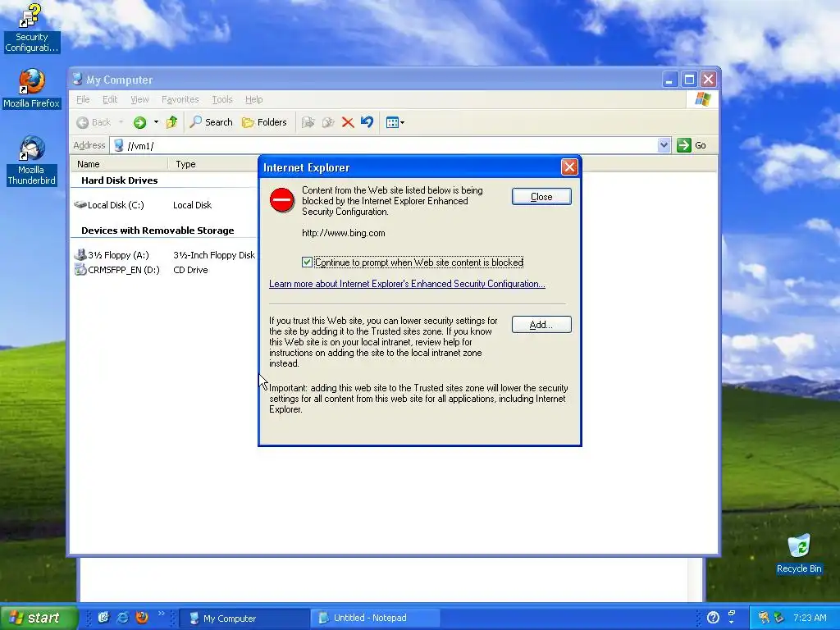Click Local Disk type text for C: drive
This screenshot has height=630, width=840.
tap(192, 205)
